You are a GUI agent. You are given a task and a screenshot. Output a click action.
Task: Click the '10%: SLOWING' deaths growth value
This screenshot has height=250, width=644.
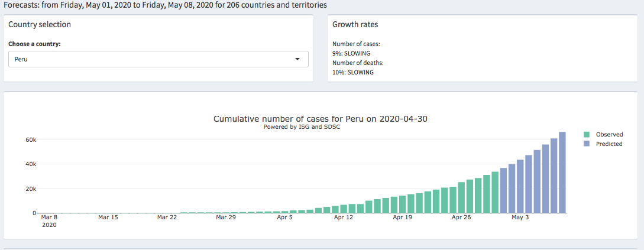353,72
